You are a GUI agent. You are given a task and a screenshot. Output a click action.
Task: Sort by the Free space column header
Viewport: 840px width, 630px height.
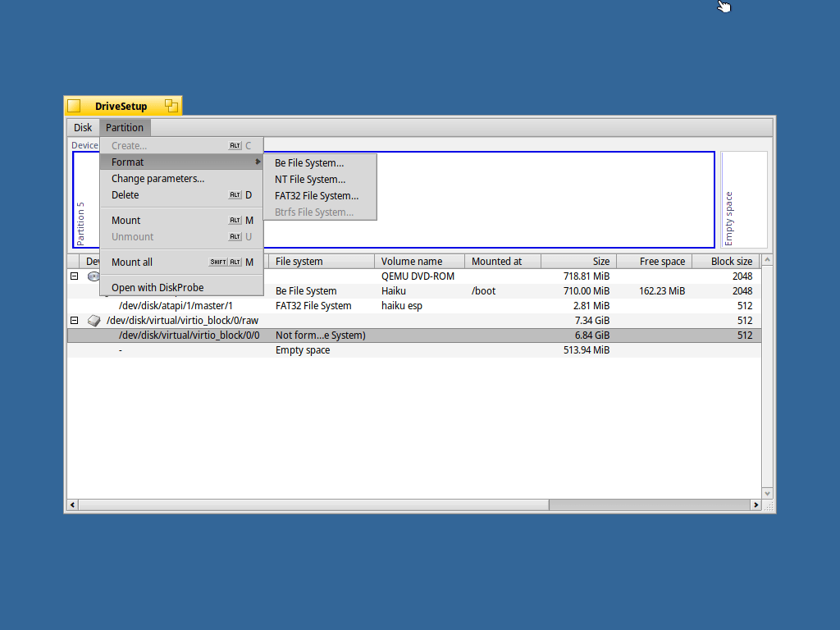coord(655,262)
